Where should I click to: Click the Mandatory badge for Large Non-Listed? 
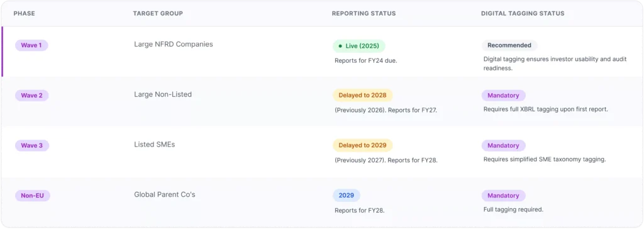(x=504, y=96)
